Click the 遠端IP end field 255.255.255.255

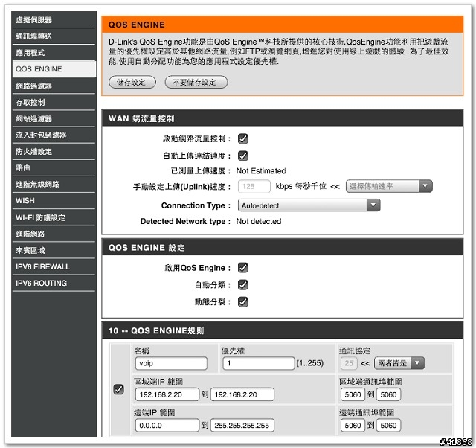tap(242, 425)
